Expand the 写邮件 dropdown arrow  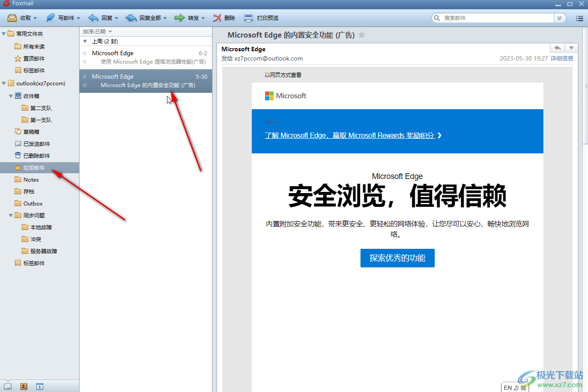coord(79,19)
